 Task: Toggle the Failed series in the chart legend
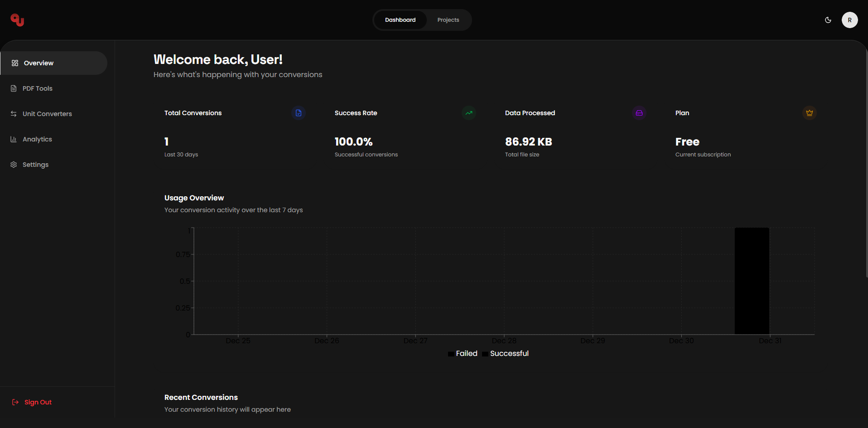click(x=463, y=353)
